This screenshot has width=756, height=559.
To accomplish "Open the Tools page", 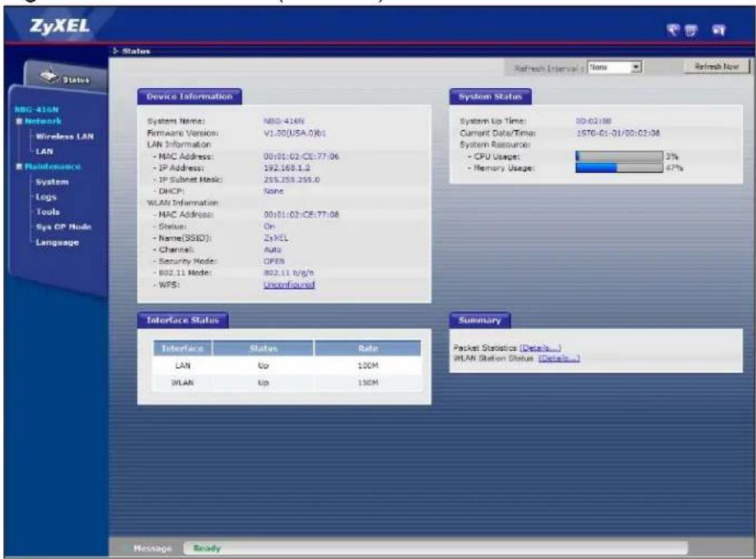I will (x=48, y=212).
